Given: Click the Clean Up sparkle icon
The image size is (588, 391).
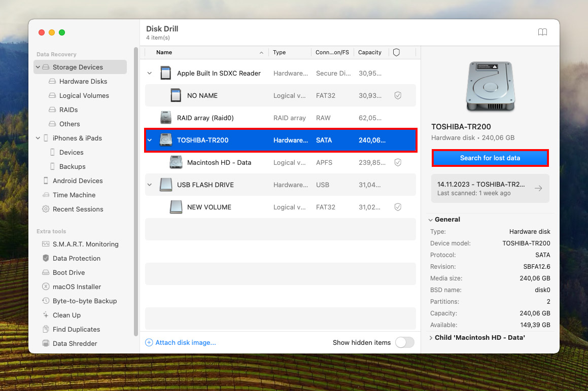Looking at the screenshot, I should click(46, 315).
